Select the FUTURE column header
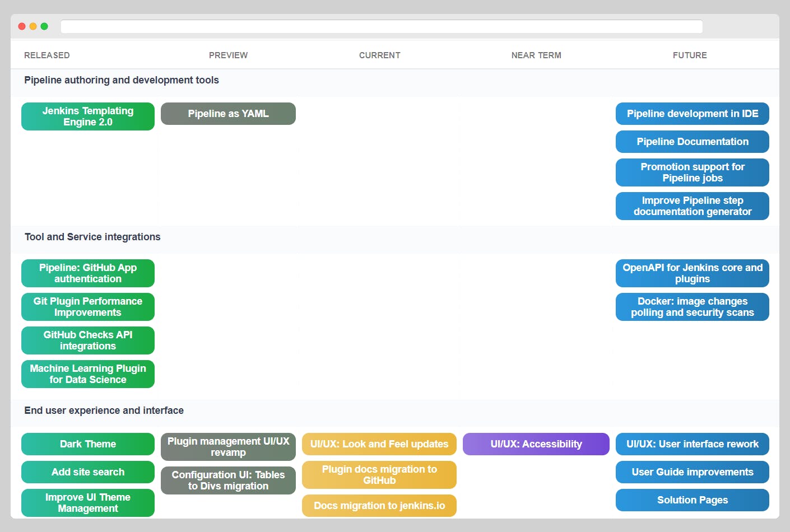Screen dimensions: 790x532 click(690, 55)
